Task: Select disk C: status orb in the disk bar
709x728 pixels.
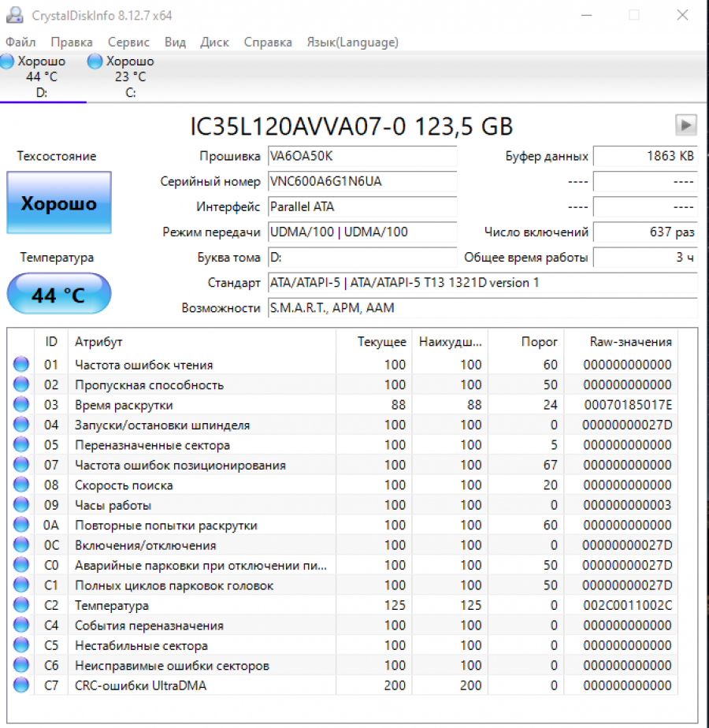Action: [x=95, y=61]
